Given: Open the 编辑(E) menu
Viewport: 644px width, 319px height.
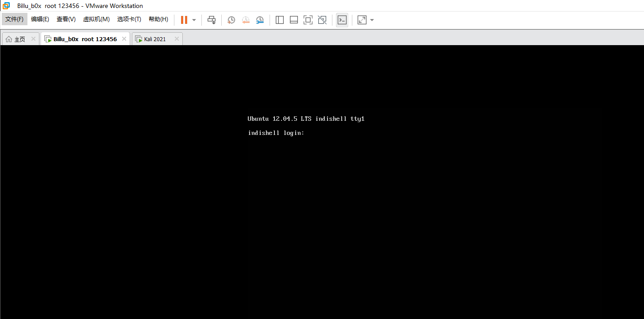Looking at the screenshot, I should tap(40, 19).
